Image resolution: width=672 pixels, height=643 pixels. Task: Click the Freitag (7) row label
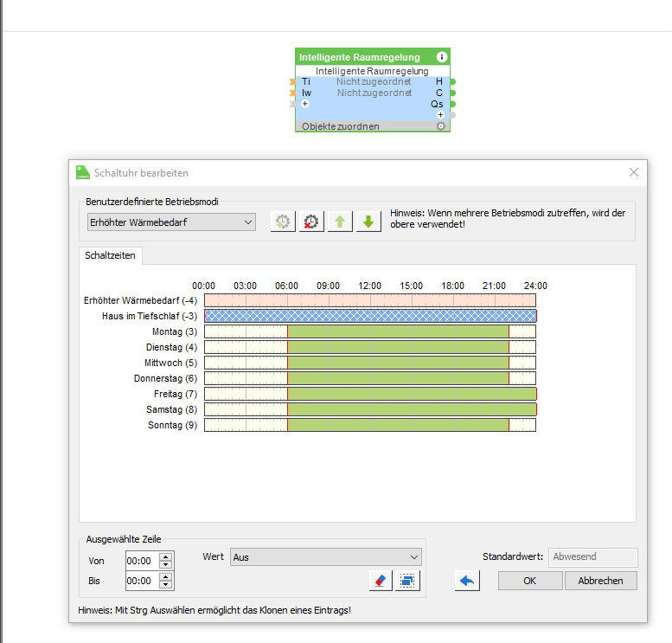click(176, 394)
